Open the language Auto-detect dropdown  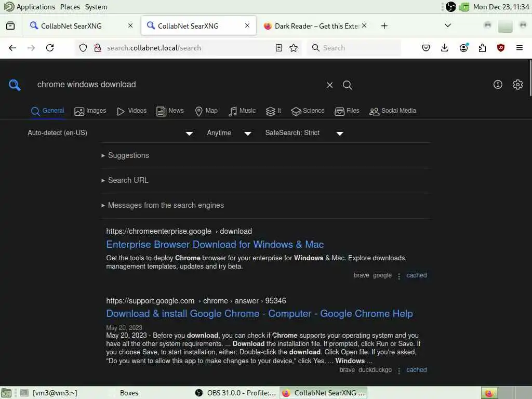[111, 133]
